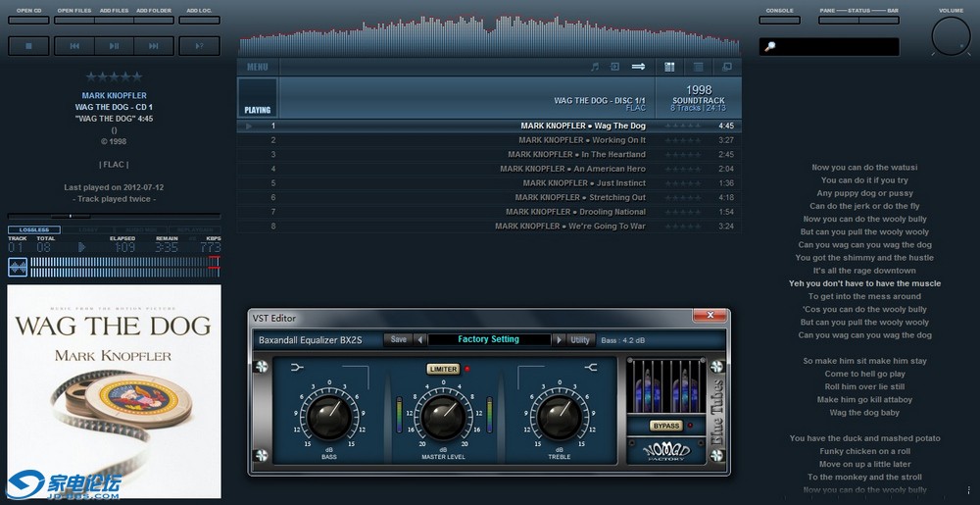Click the BASS knob

(328, 418)
